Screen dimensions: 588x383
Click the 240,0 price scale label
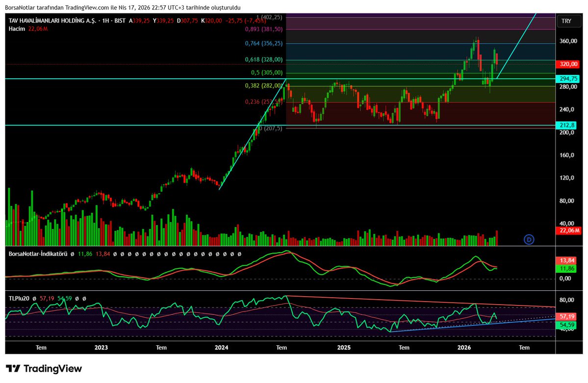(566, 109)
